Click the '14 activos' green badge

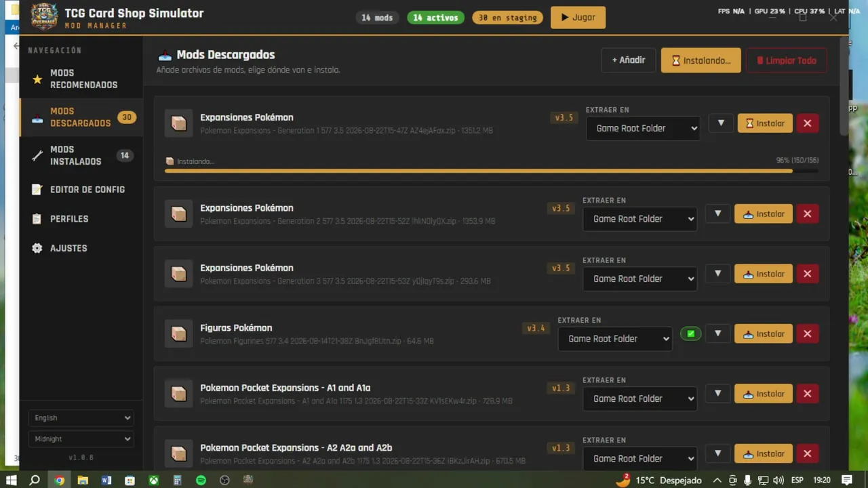tap(435, 18)
